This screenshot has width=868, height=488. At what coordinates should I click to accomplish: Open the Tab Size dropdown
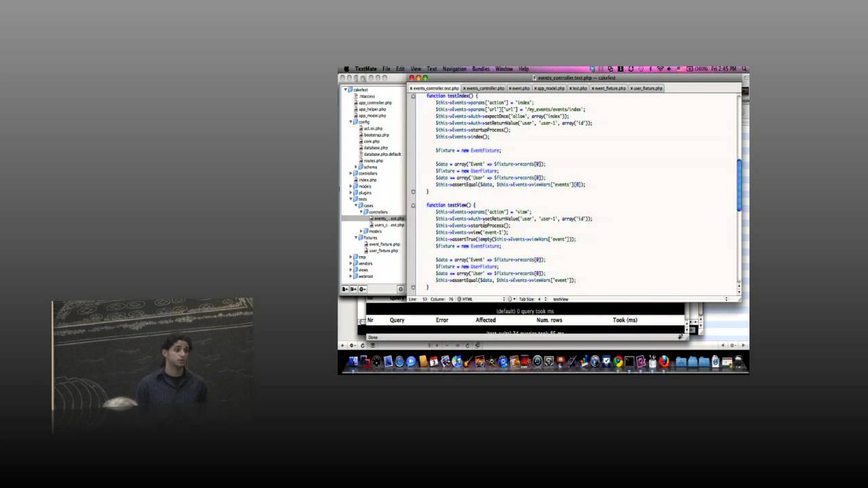pos(533,299)
